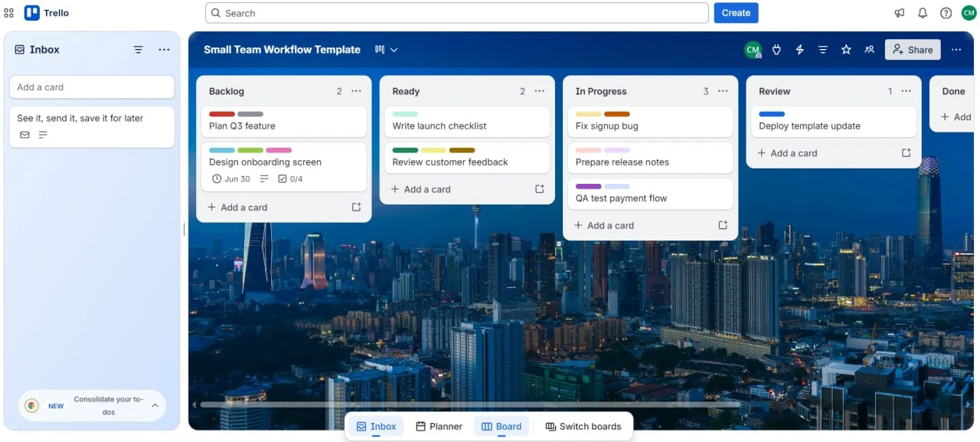Click the board title Small Team Workflow Template
Image resolution: width=980 pixels, height=442 pixels.
282,50
